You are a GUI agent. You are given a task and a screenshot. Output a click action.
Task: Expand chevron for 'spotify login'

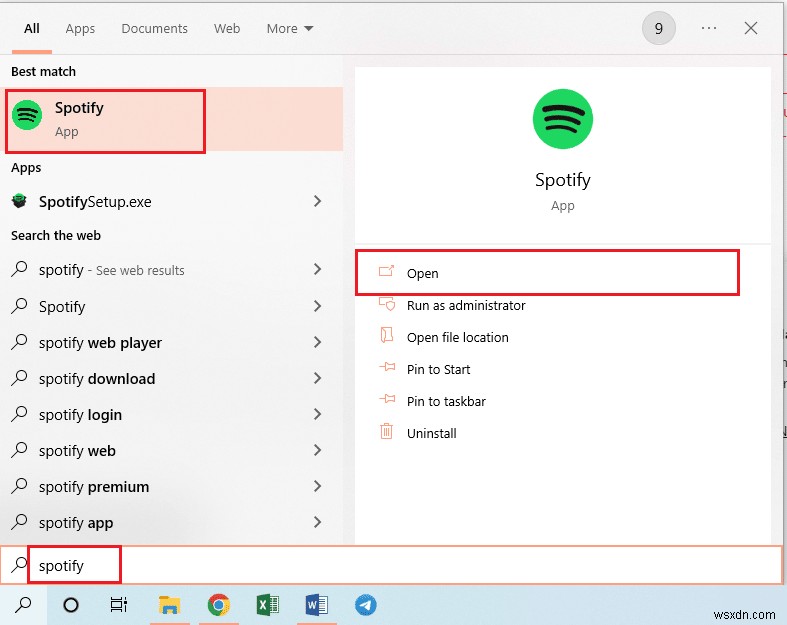(317, 414)
